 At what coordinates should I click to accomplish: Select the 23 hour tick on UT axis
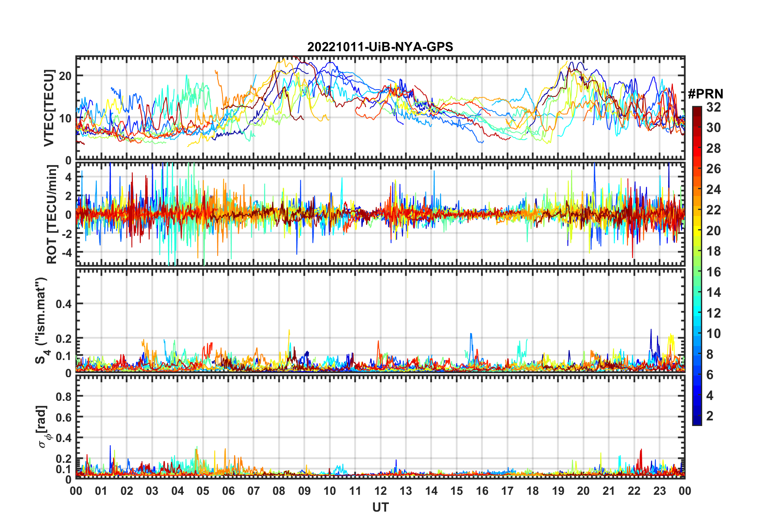click(x=660, y=491)
